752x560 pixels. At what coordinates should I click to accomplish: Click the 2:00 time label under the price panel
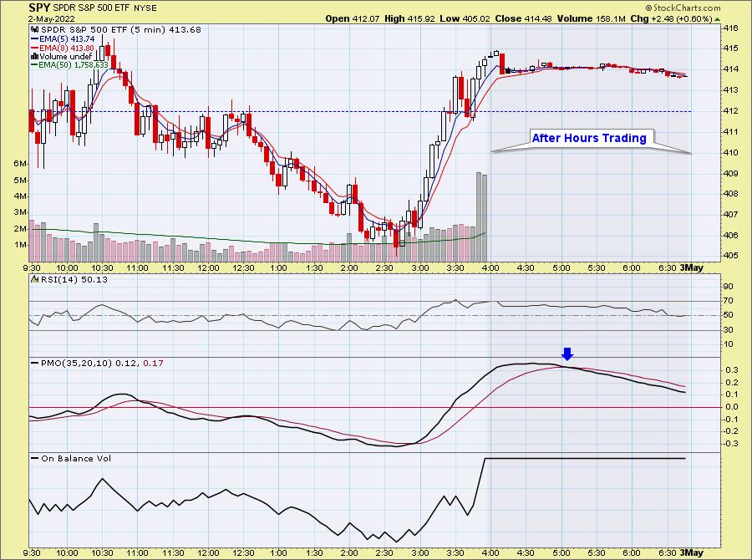point(349,267)
